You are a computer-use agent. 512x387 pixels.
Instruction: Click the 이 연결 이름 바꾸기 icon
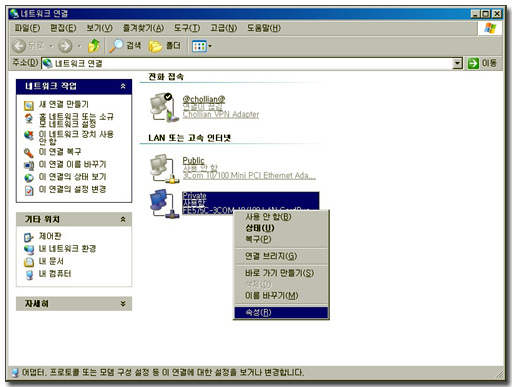29,165
